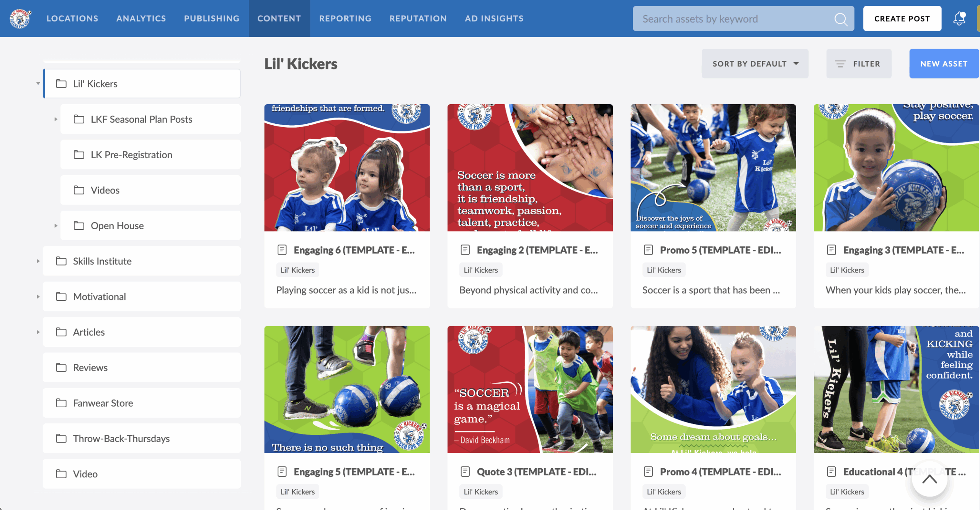The width and height of the screenshot is (980, 510).
Task: Switch to the Analytics tab
Action: pos(141,18)
